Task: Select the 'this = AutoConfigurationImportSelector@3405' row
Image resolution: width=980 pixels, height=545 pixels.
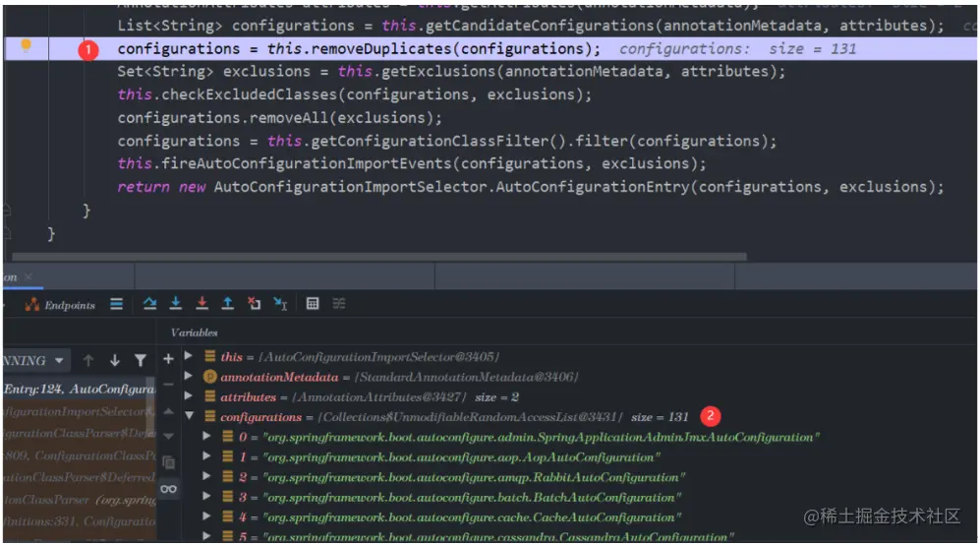Action: [x=360, y=357]
